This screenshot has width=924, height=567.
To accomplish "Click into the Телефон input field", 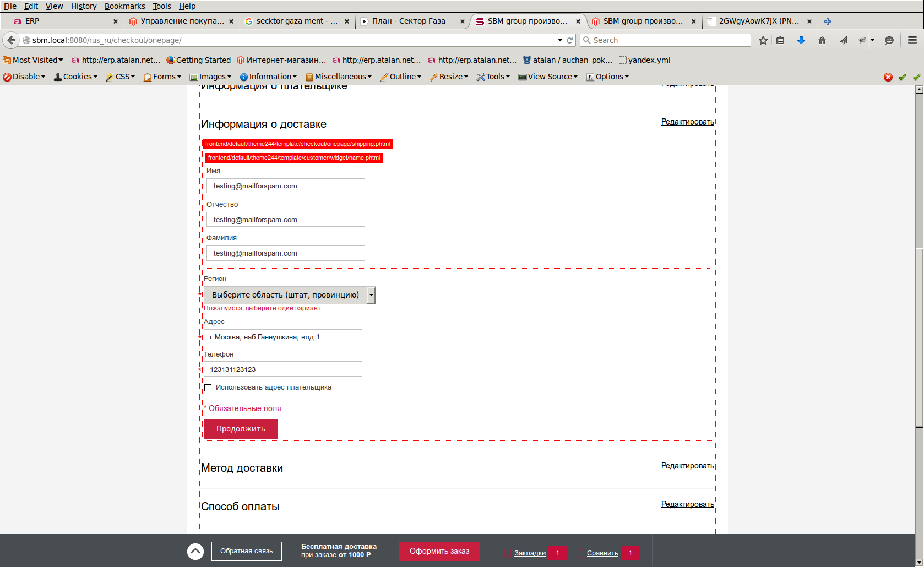I will [283, 369].
